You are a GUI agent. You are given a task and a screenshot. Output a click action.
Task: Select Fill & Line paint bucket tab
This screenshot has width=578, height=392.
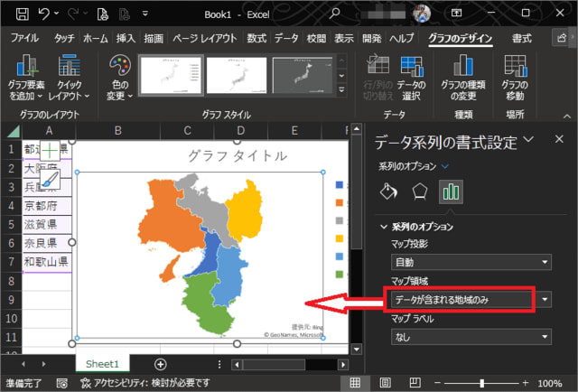click(387, 191)
